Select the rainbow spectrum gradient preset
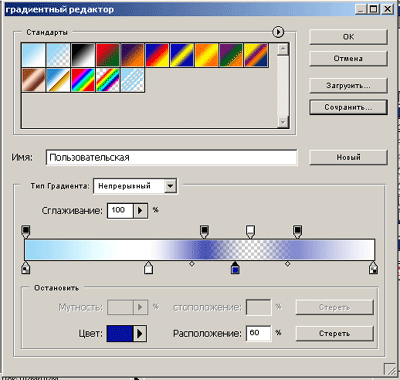400x380 pixels. point(83,80)
